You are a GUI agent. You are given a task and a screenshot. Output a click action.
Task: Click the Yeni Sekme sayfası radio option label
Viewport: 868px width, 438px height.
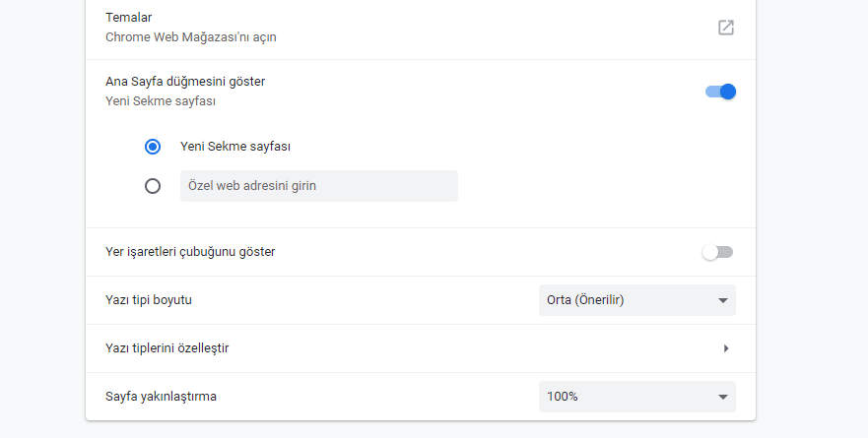tap(235, 147)
